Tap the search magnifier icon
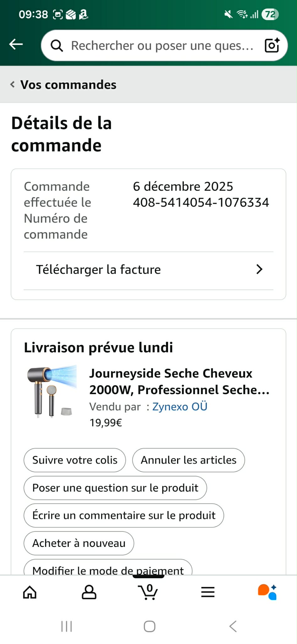This screenshot has height=644, width=297. tap(57, 46)
